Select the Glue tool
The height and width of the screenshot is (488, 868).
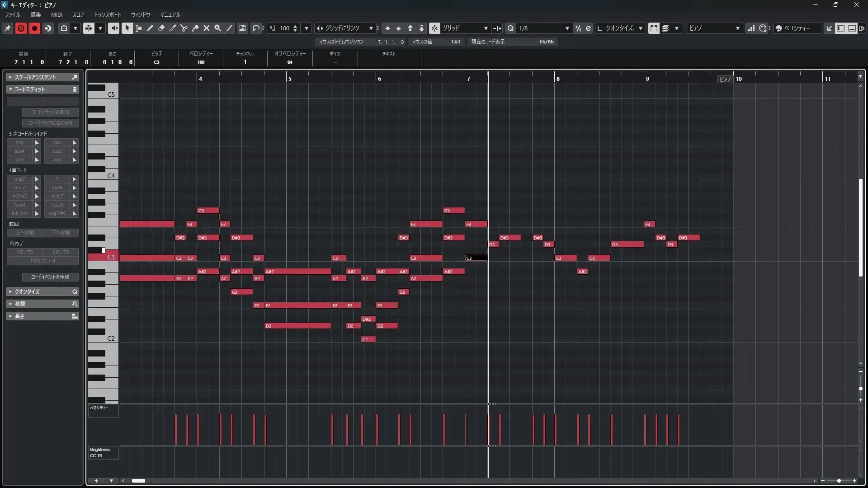tap(195, 28)
